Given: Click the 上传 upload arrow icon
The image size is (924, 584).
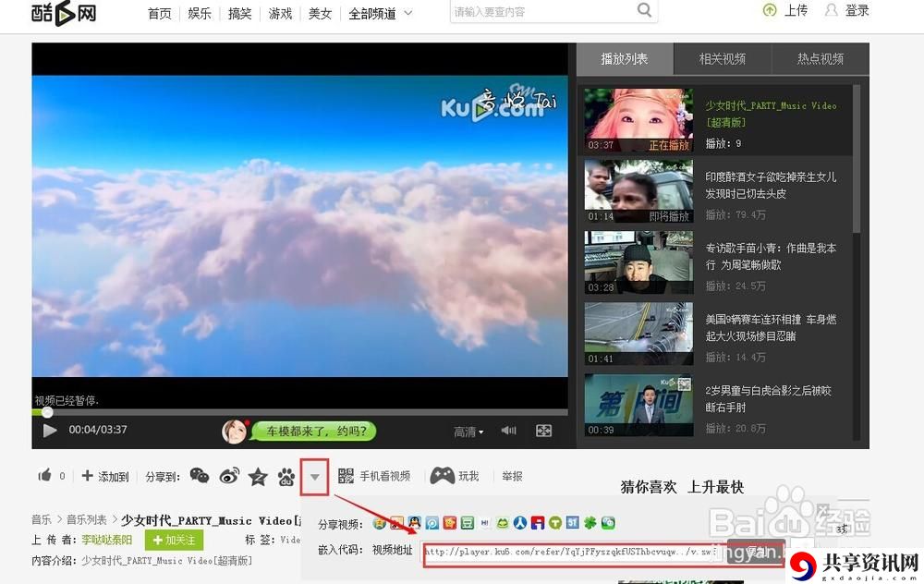Looking at the screenshot, I should (770, 10).
